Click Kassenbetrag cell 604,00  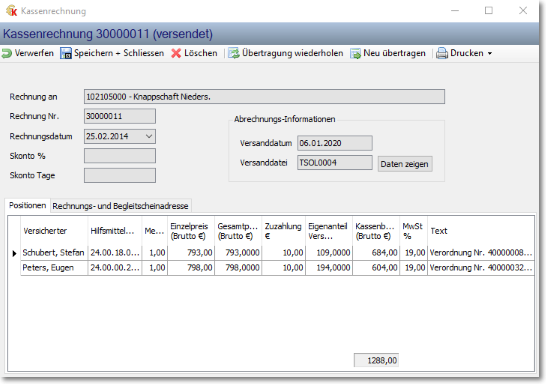376,268
